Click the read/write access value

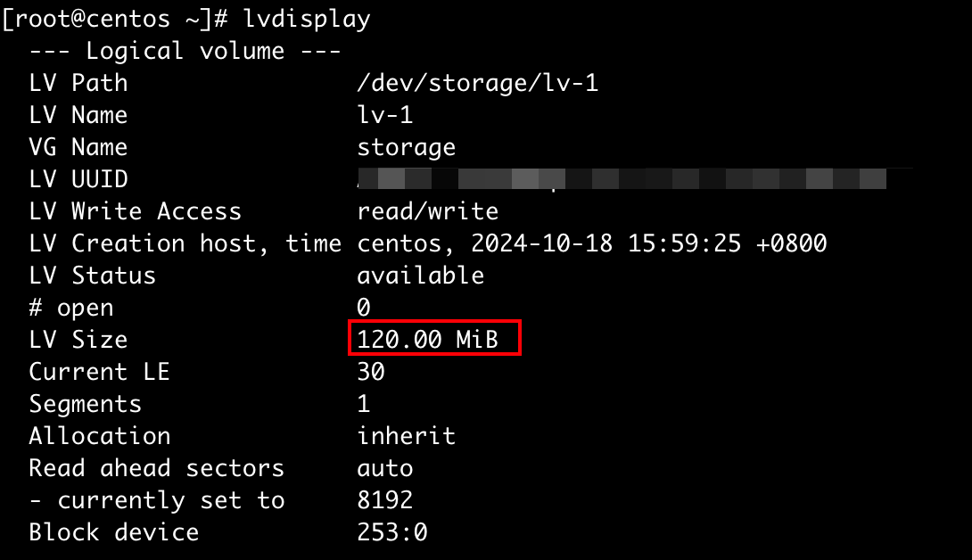coord(427,211)
